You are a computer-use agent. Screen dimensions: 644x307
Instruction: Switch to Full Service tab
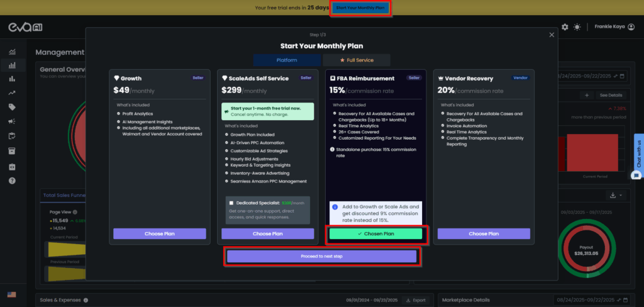click(x=357, y=60)
